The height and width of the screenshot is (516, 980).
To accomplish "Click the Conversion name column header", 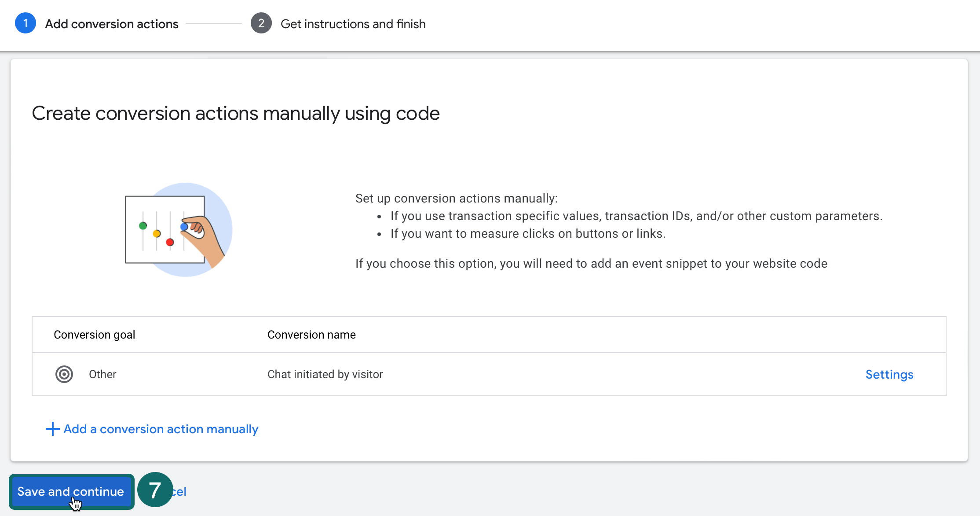I will 311,335.
